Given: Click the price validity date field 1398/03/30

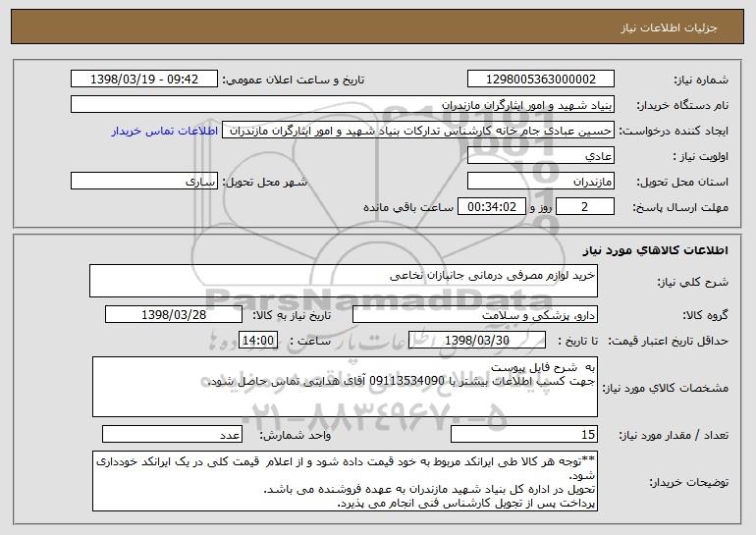Looking at the screenshot, I should [477, 341].
